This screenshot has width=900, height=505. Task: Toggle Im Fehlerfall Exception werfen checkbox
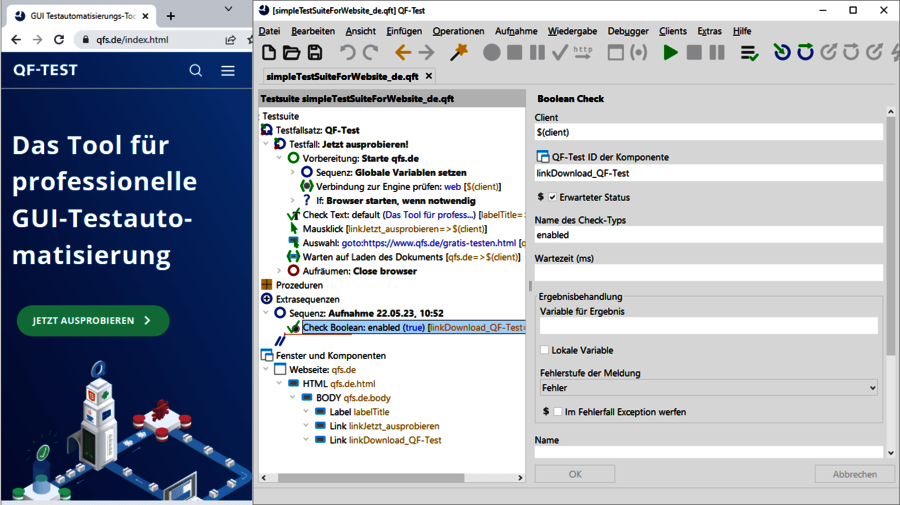(557, 411)
